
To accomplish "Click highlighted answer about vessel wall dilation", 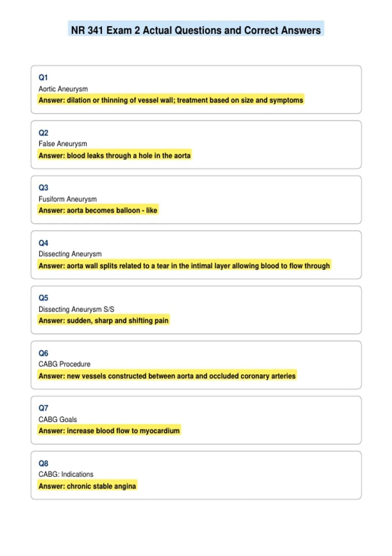I will [x=171, y=100].
